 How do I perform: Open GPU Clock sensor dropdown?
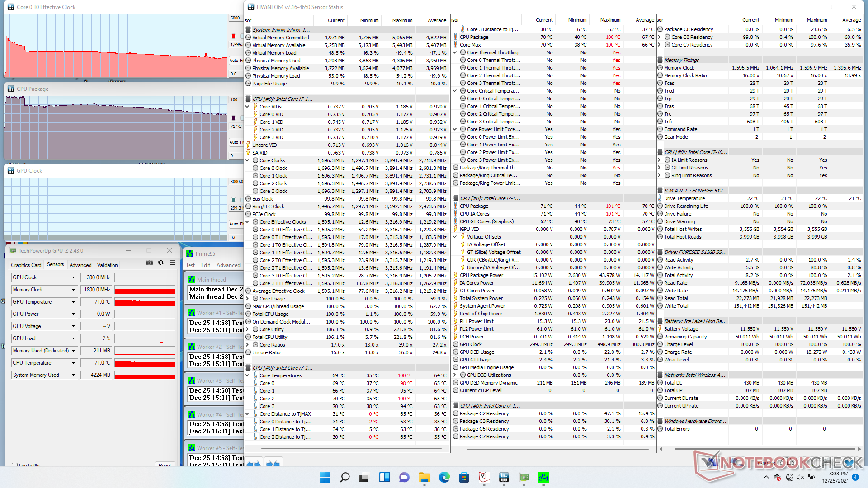(x=73, y=277)
